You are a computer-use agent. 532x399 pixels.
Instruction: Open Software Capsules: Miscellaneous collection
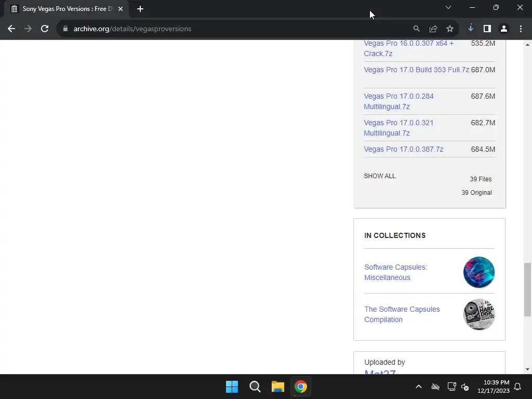(395, 272)
